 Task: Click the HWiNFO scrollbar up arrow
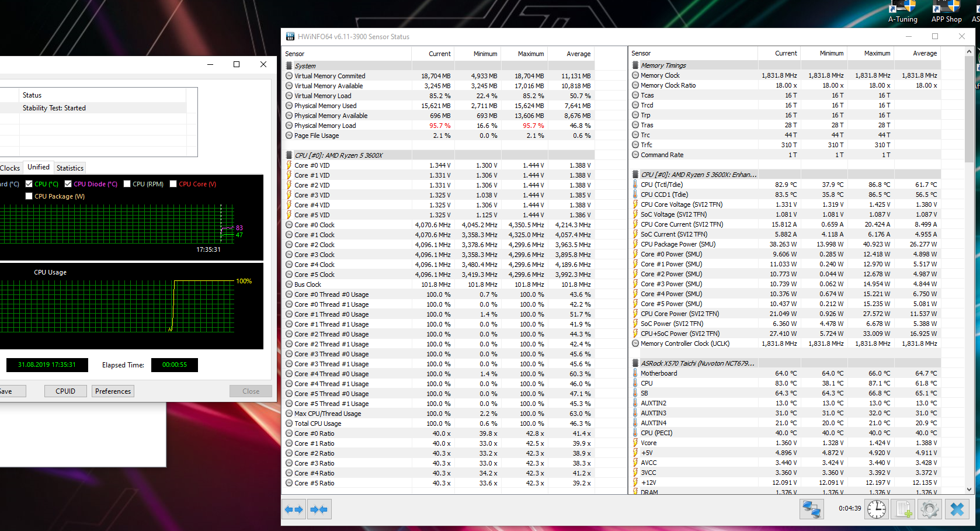[969, 51]
